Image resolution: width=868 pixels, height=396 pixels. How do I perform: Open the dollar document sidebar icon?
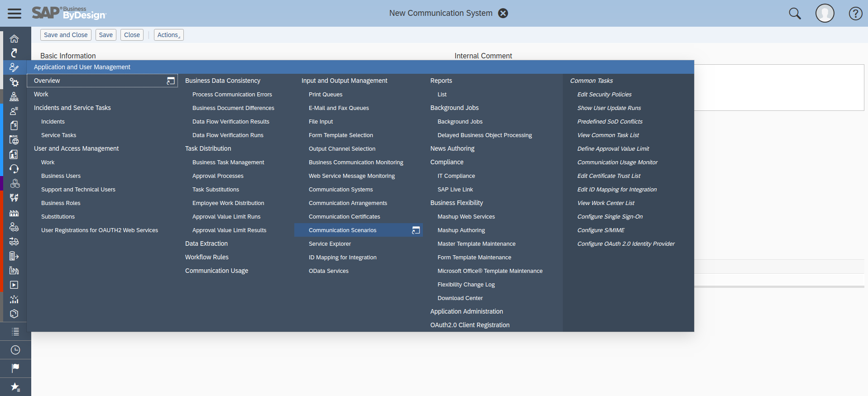pos(14,125)
